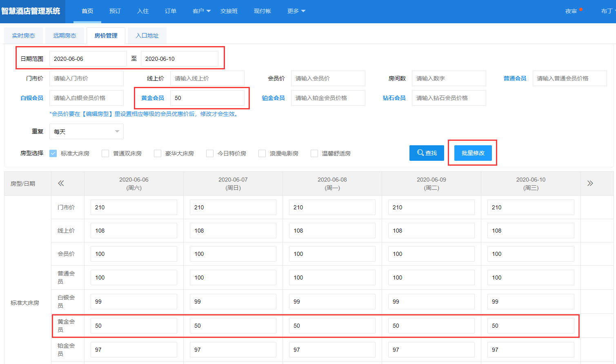Screen dimensions: 616x364
Task: Click 白银会员 cell for 2020-06-10
Action: (531, 302)
